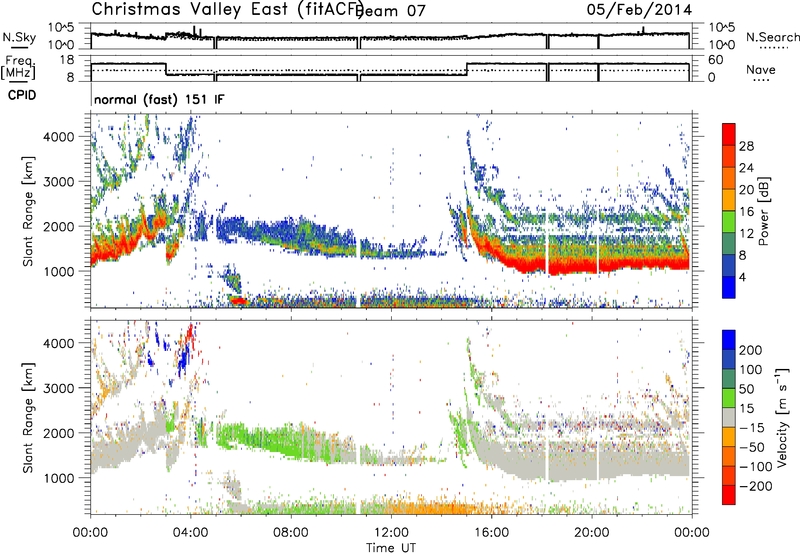
Task: Click the red bottom segment of Velocity color bar
Action: click(x=729, y=495)
